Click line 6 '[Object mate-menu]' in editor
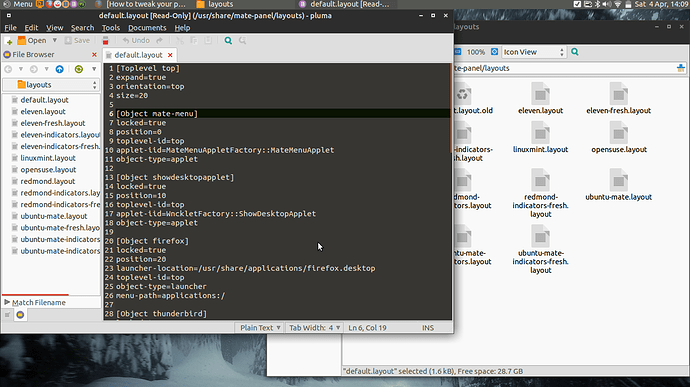This screenshot has width=690, height=387. pos(157,114)
